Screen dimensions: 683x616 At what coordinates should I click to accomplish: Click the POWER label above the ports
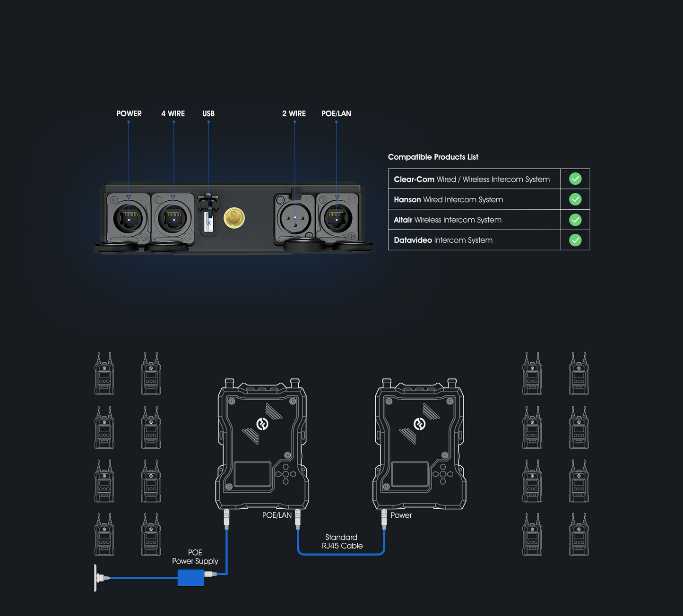129,113
